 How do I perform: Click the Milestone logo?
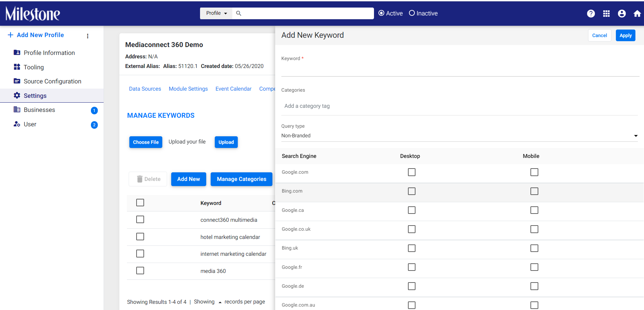[x=33, y=14]
